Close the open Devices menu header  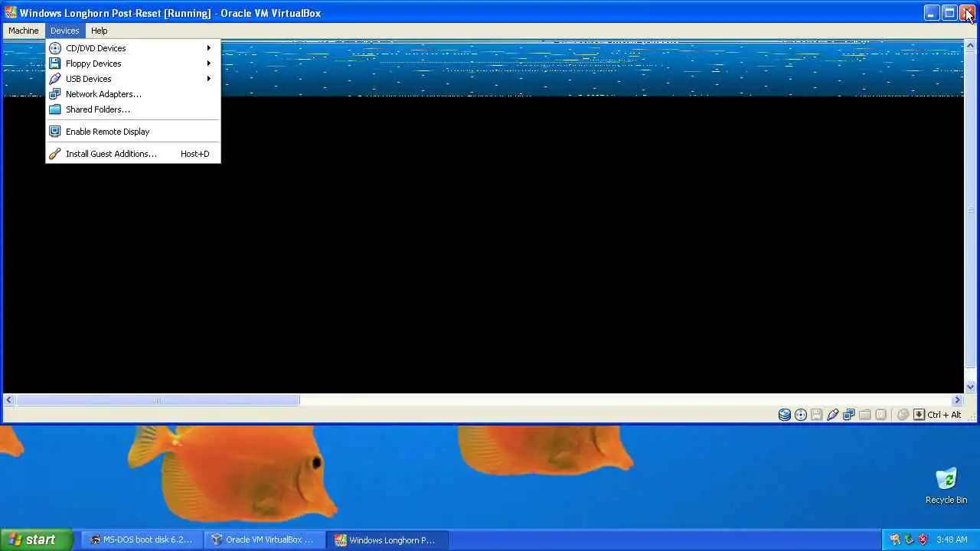65,31
